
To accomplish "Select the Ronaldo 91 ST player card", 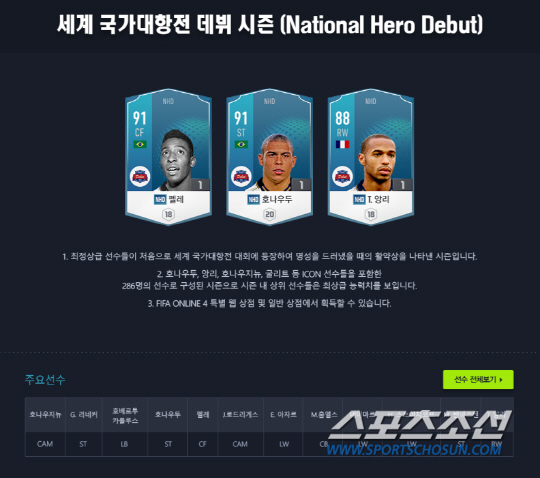I will 270,157.
